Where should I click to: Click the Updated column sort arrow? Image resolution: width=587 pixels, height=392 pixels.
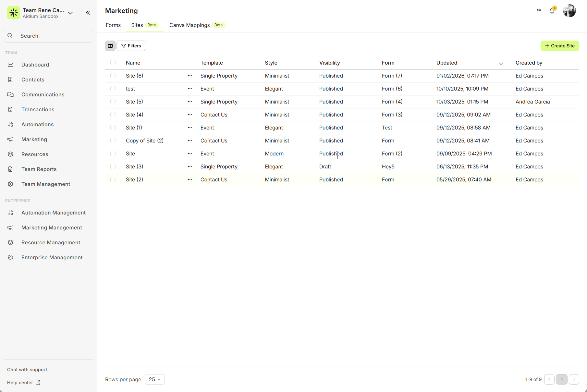click(501, 63)
